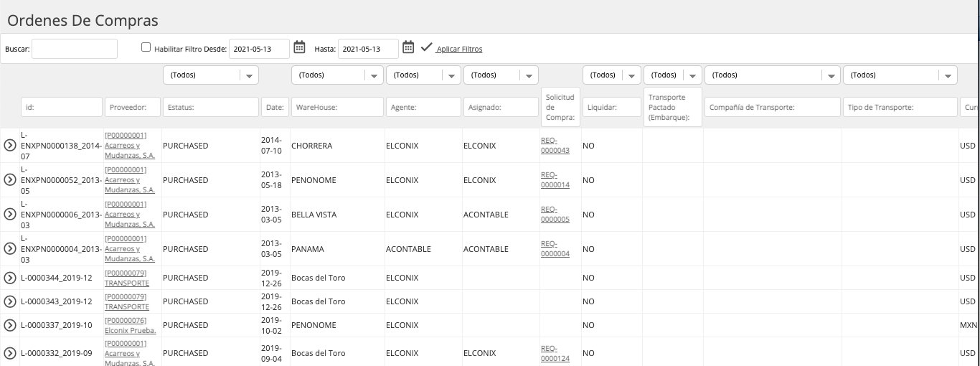Click the Solicitud de Compra: filter field
This screenshot has width=980, height=366.
tap(560, 107)
